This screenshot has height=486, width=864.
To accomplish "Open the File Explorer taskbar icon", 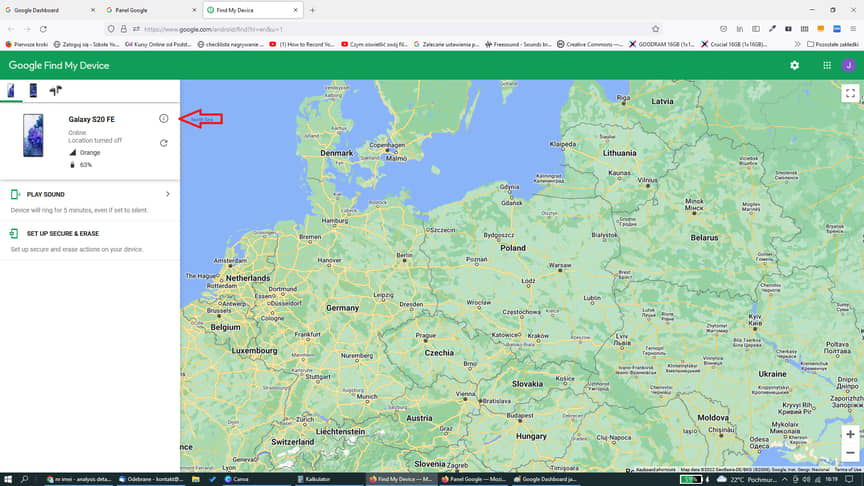I will [x=196, y=479].
